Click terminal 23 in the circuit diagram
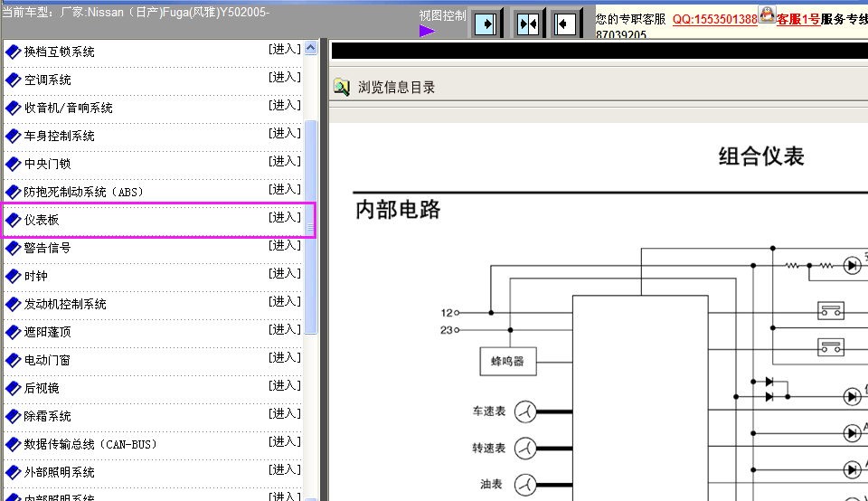The height and width of the screenshot is (501, 868). 449,330
